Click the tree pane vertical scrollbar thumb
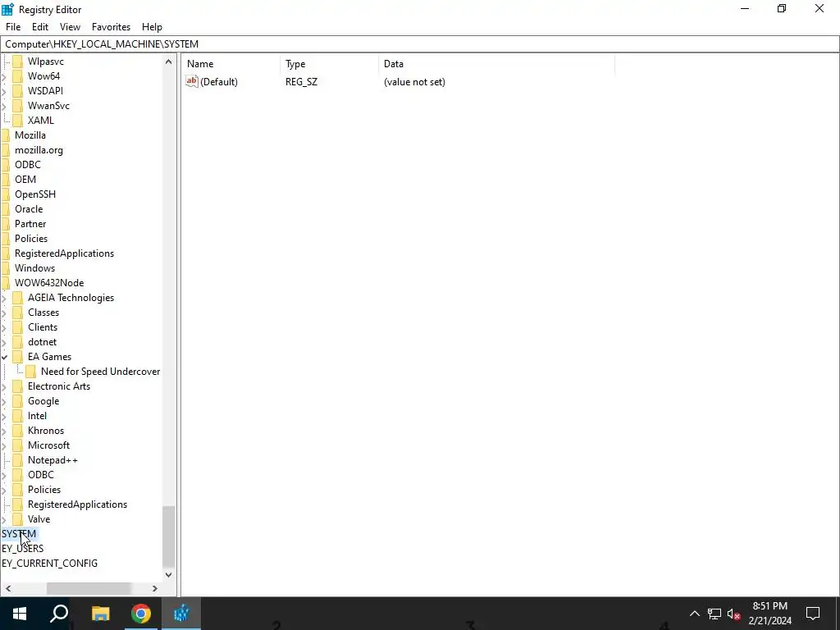The image size is (840, 630). (x=168, y=536)
